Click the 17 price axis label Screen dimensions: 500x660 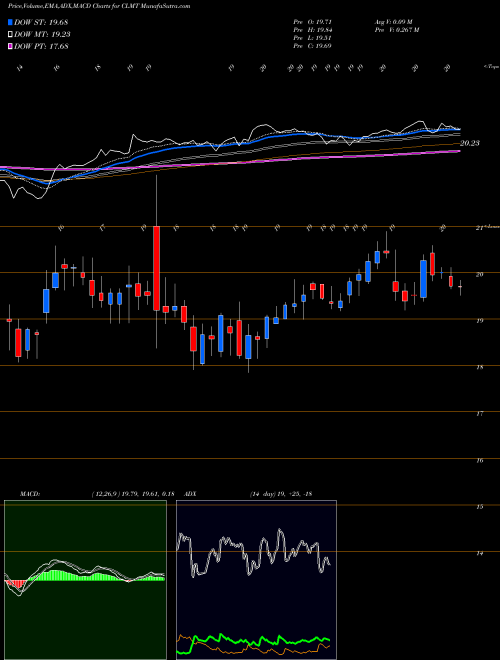(x=479, y=414)
